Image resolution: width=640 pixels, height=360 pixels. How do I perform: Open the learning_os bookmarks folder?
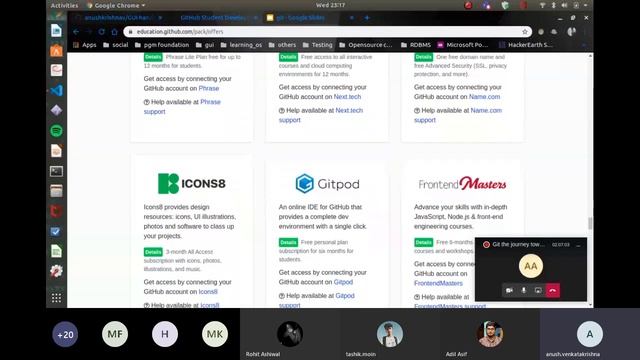coord(241,45)
